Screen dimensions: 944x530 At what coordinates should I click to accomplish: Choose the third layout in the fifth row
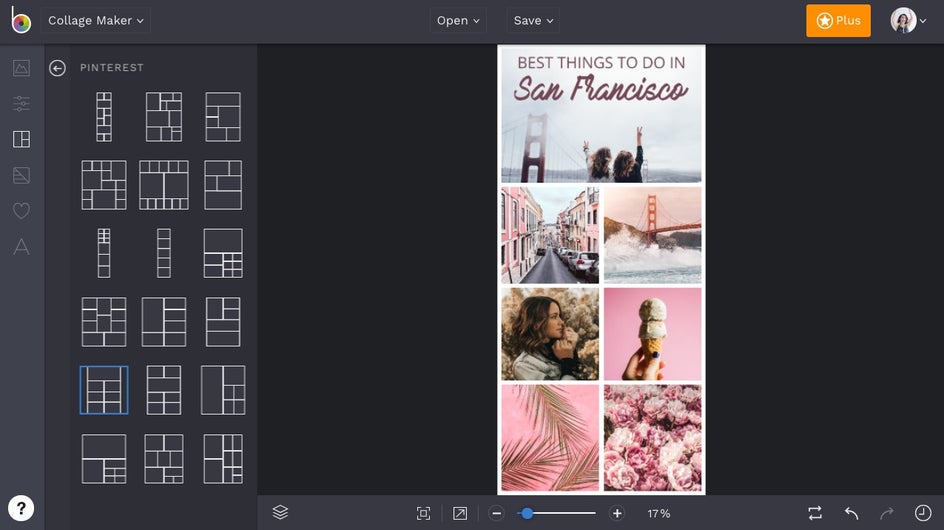223,390
